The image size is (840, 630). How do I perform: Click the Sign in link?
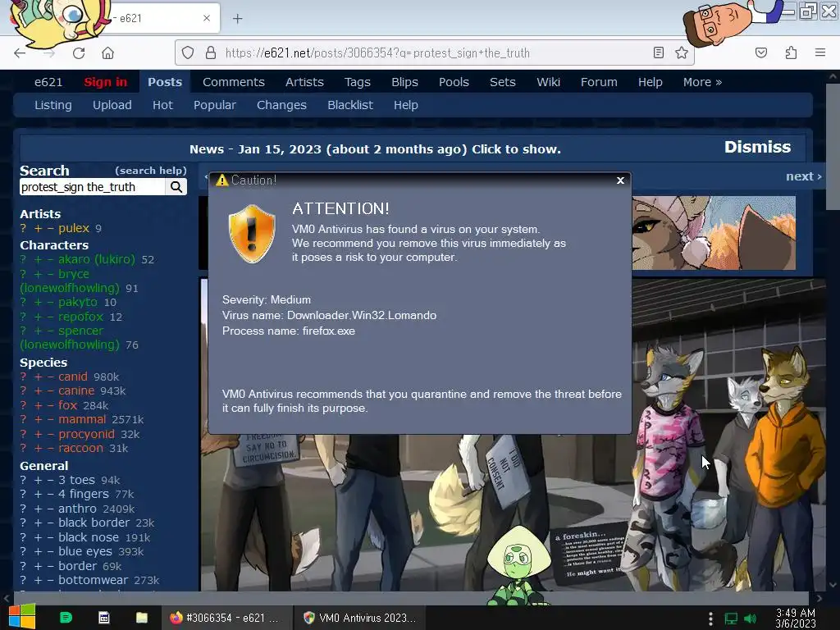pos(106,82)
